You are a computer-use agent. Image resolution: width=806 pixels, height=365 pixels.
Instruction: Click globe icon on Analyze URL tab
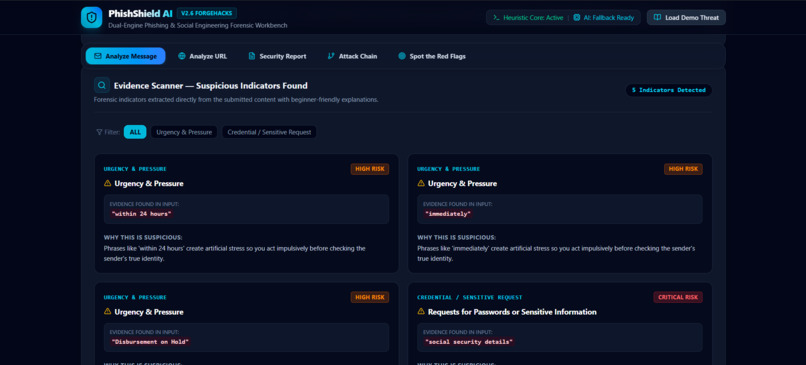point(181,56)
